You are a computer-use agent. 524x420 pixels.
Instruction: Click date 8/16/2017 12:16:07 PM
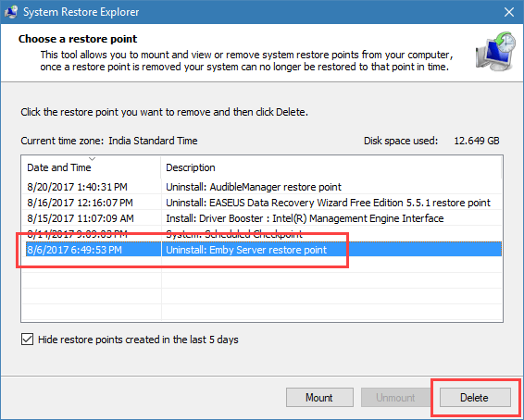pyautogui.click(x=80, y=203)
